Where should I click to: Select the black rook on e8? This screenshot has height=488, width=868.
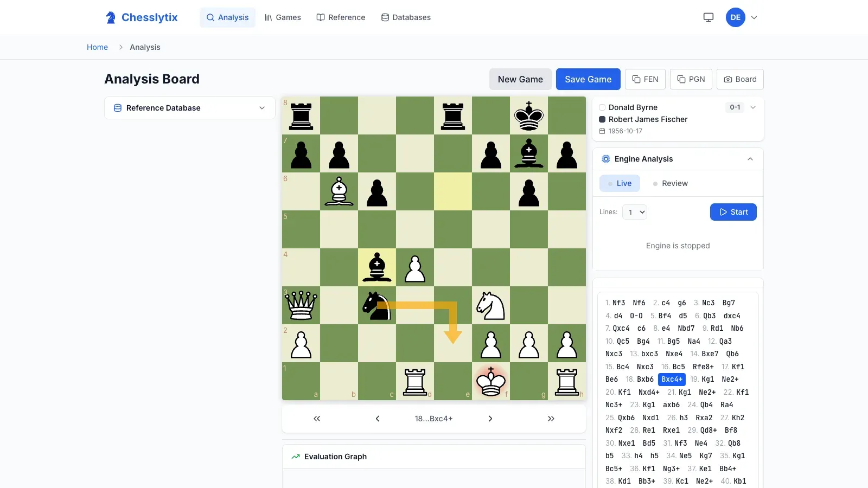coord(453,115)
